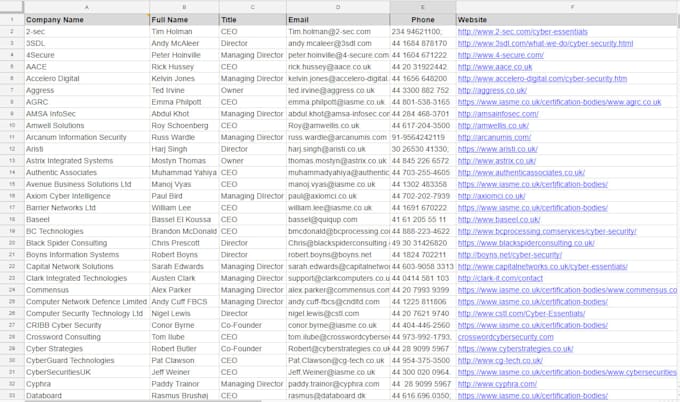
Task: Open the www.cstl.com Cyber-Essentials link
Action: tap(521, 314)
